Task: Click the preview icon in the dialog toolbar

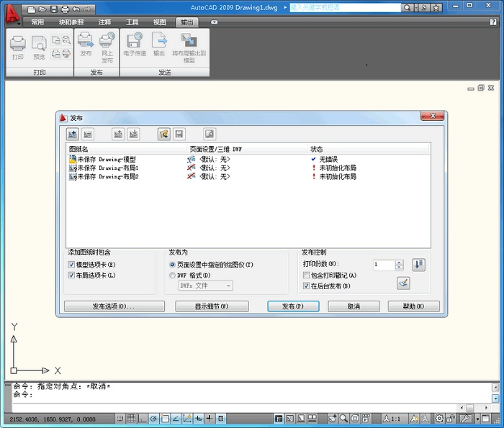Action: coord(209,134)
